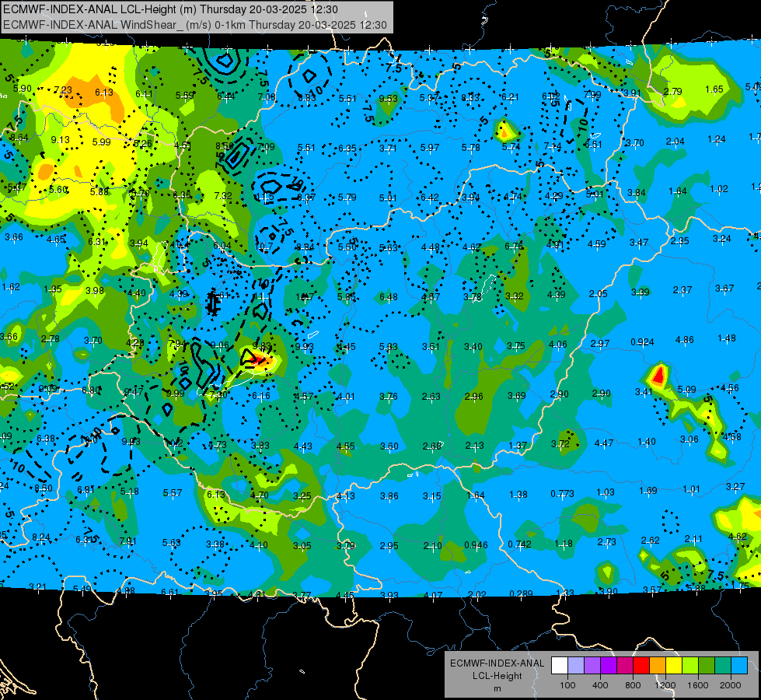761x700 pixels.
Task: Pick the pale lavender legend swatch
Action: (x=576, y=666)
